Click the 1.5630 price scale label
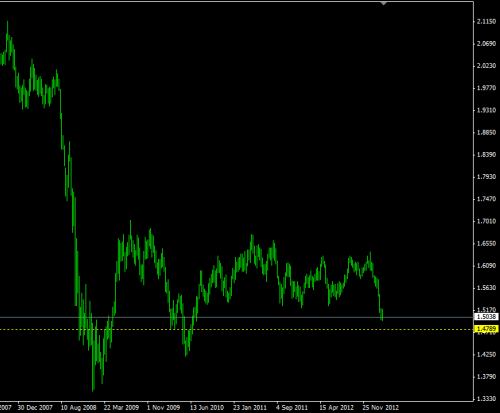The width and height of the screenshot is (500, 413). (486, 288)
